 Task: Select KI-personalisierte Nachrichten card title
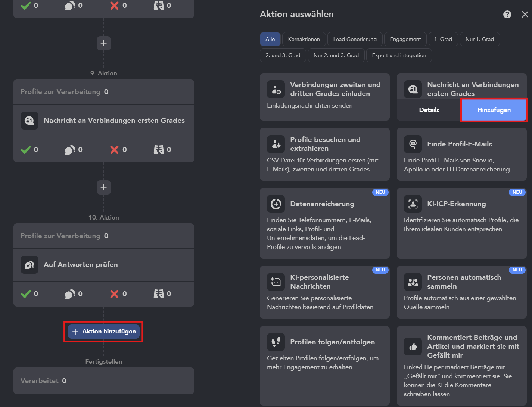(x=320, y=282)
